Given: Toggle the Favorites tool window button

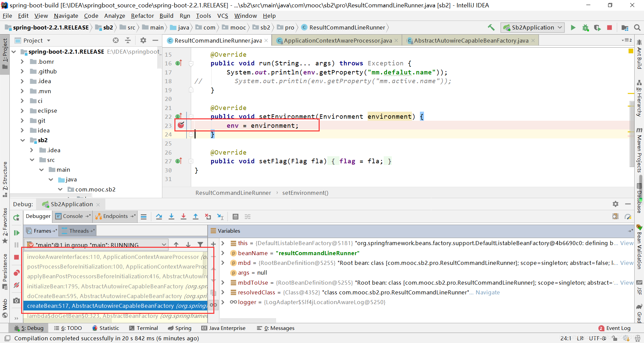Looking at the screenshot, I should coord(5,226).
